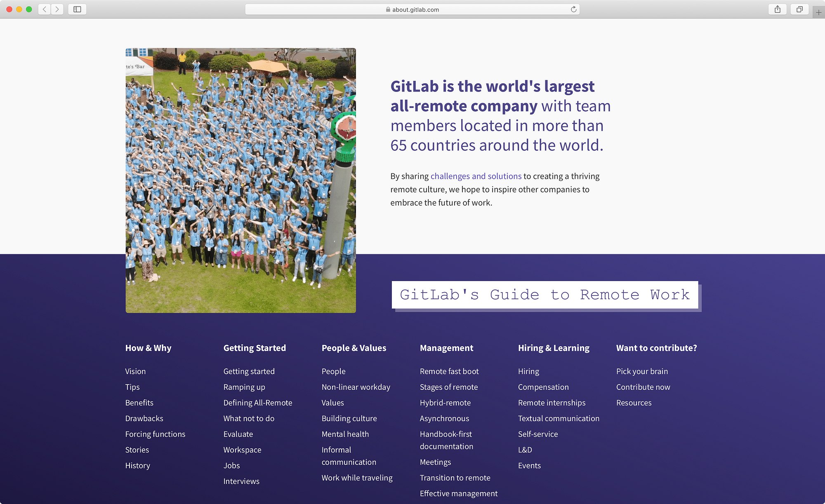Image resolution: width=825 pixels, height=504 pixels.
Task: Select Remote fast boot link
Action: (449, 371)
